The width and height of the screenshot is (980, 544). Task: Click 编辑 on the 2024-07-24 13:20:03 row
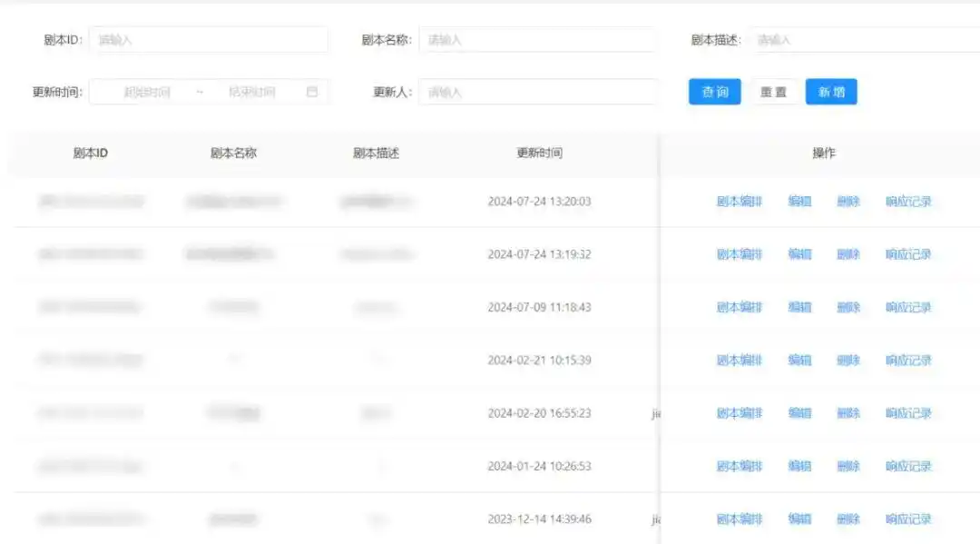pos(799,202)
